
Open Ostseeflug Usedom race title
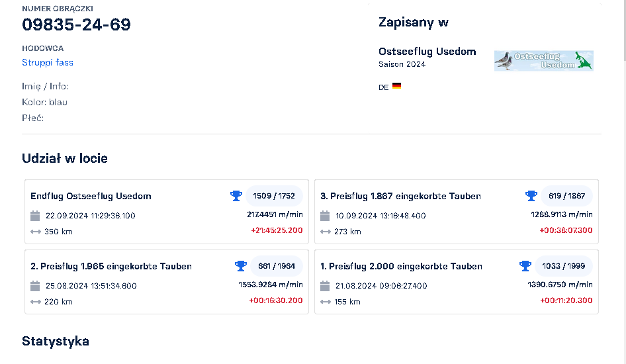coord(427,52)
